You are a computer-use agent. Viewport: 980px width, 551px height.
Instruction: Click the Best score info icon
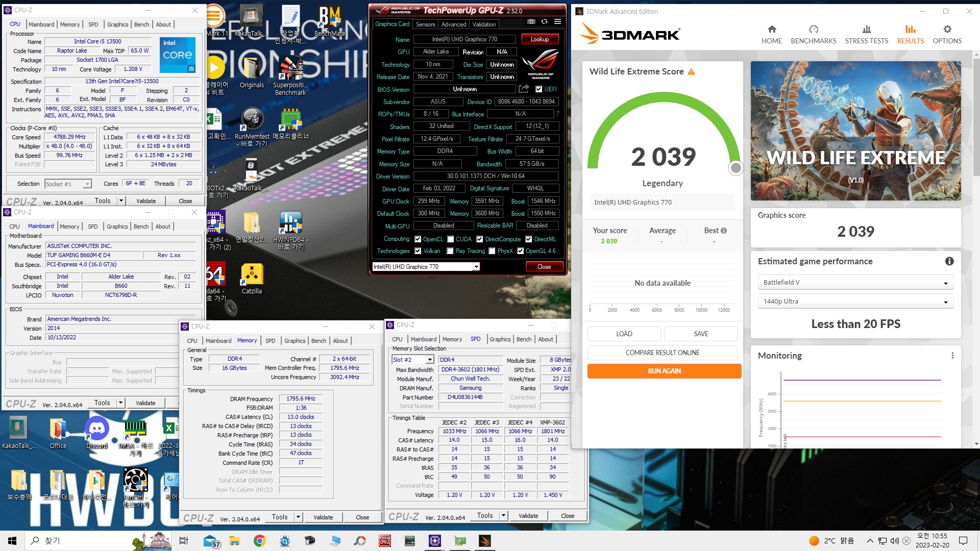(724, 231)
